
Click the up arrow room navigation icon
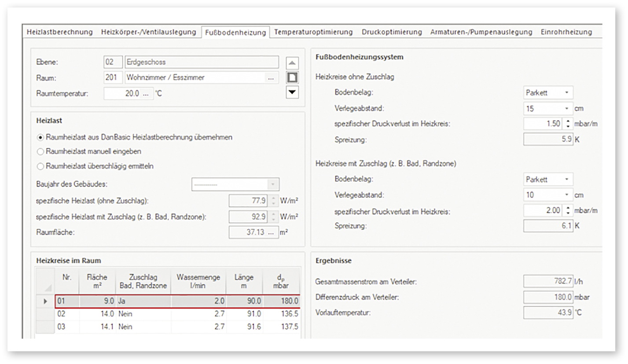click(293, 63)
